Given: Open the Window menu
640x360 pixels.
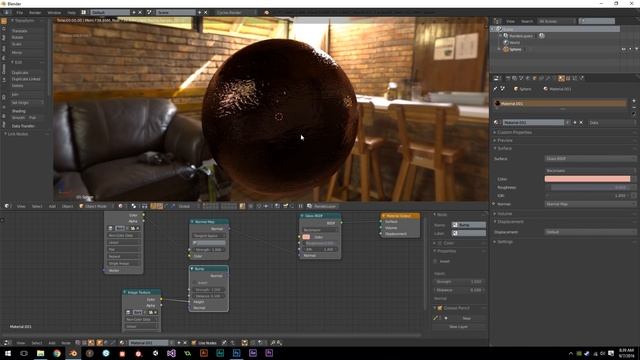Looking at the screenshot, I should pos(54,13).
